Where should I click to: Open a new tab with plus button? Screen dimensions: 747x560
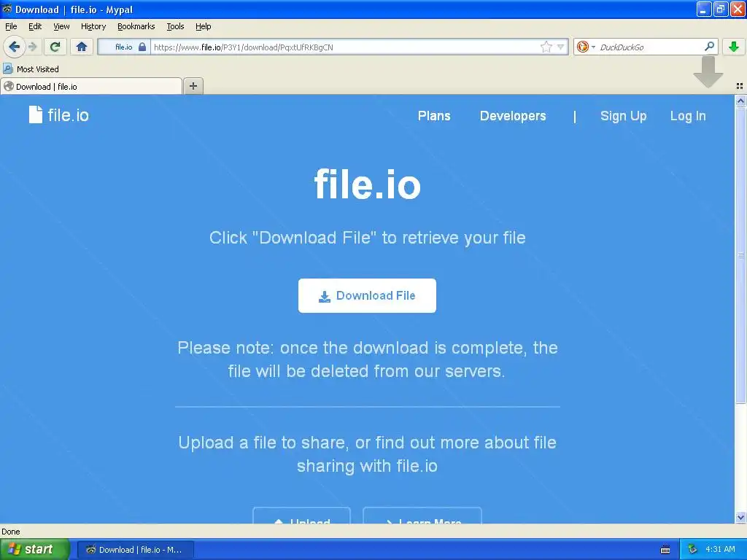pos(193,86)
